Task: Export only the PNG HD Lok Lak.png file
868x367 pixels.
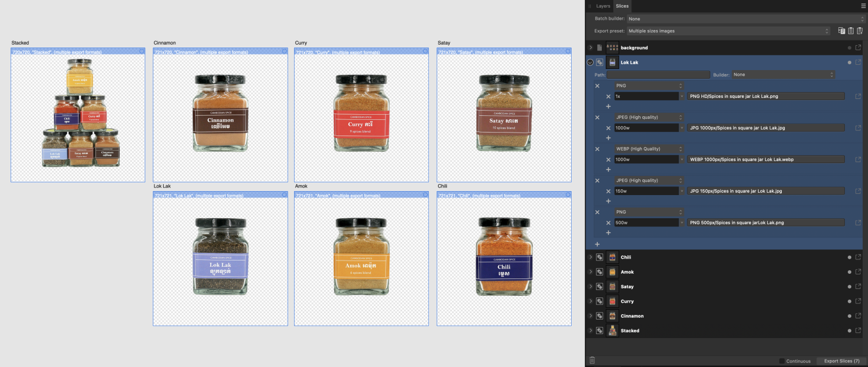Action: point(858,96)
